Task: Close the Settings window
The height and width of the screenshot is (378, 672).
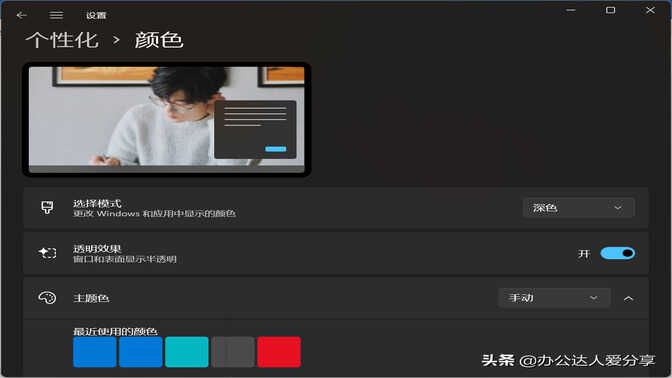Action: pyautogui.click(x=650, y=10)
